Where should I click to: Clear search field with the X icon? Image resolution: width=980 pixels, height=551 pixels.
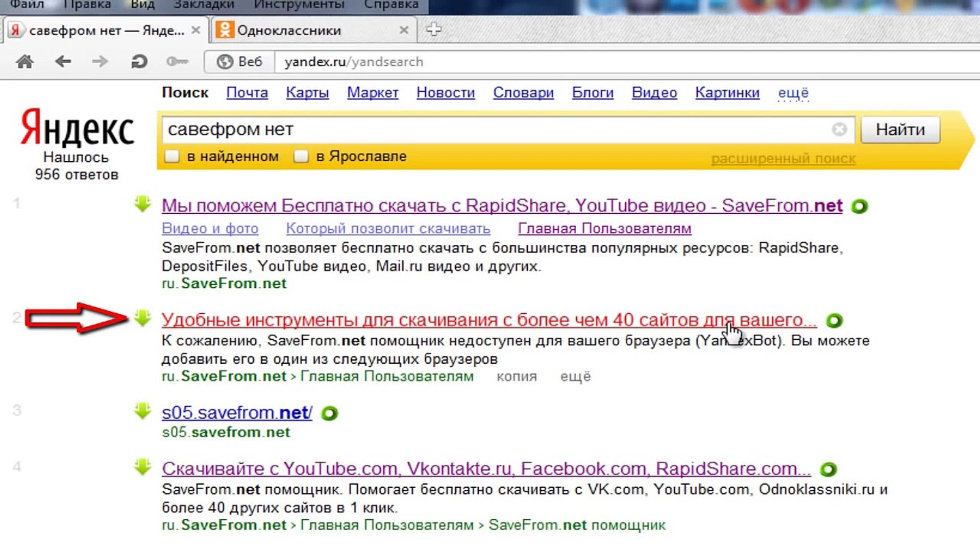pos(839,130)
